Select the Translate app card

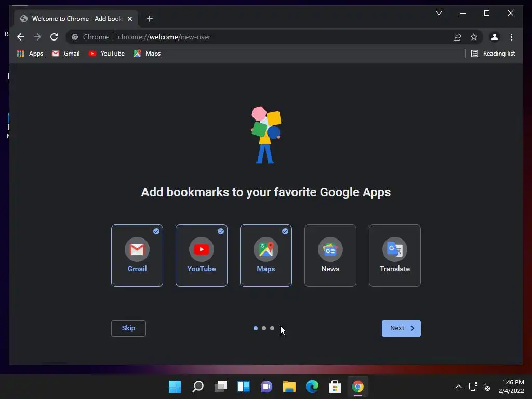(x=395, y=256)
